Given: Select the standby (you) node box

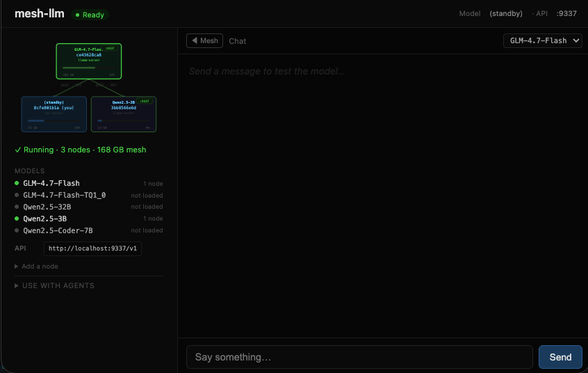Looking at the screenshot, I should [54, 113].
